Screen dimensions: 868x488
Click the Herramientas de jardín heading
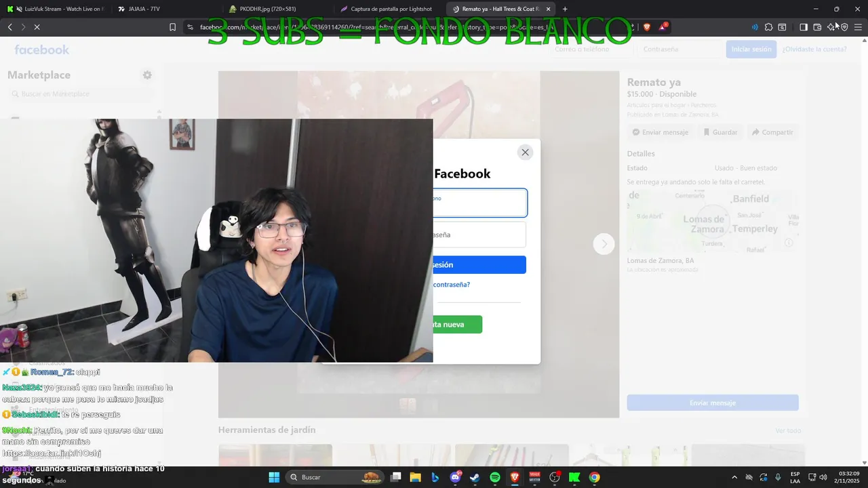[x=267, y=430]
